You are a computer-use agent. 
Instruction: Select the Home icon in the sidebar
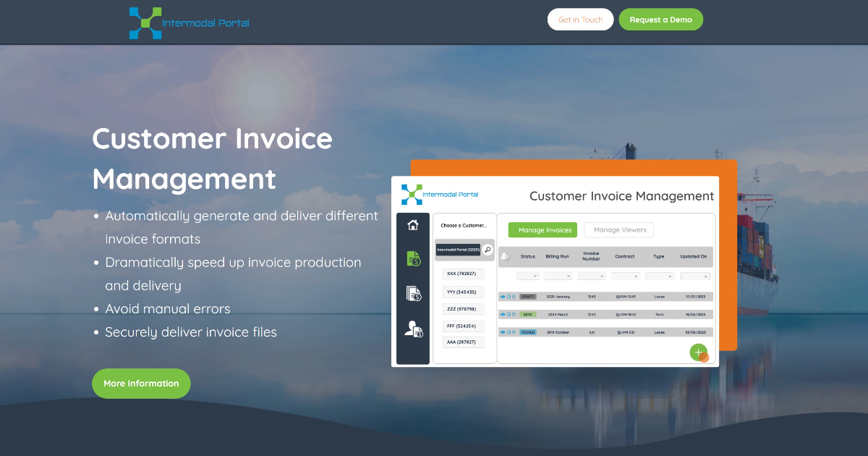coord(412,226)
